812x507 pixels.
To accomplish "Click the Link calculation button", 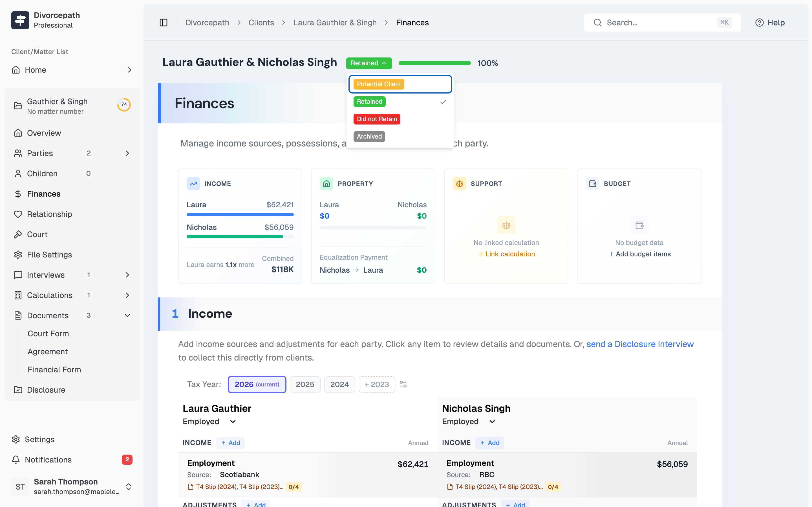I will click(506, 254).
